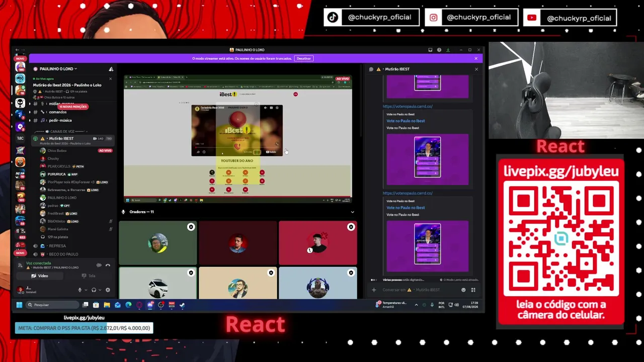Click the noise suppression waveform icon
644x362 pixels.
pyautogui.click(x=99, y=265)
